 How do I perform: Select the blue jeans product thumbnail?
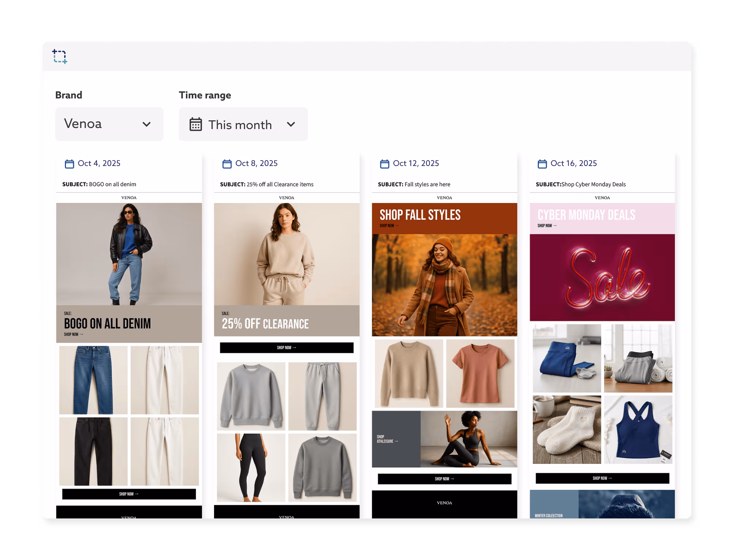pyautogui.click(x=93, y=380)
